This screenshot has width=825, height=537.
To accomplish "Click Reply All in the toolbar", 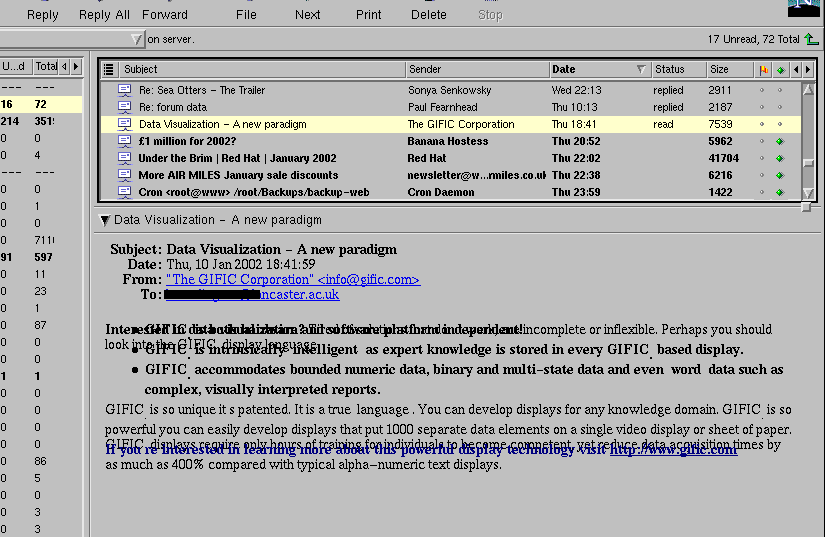I will tap(104, 14).
